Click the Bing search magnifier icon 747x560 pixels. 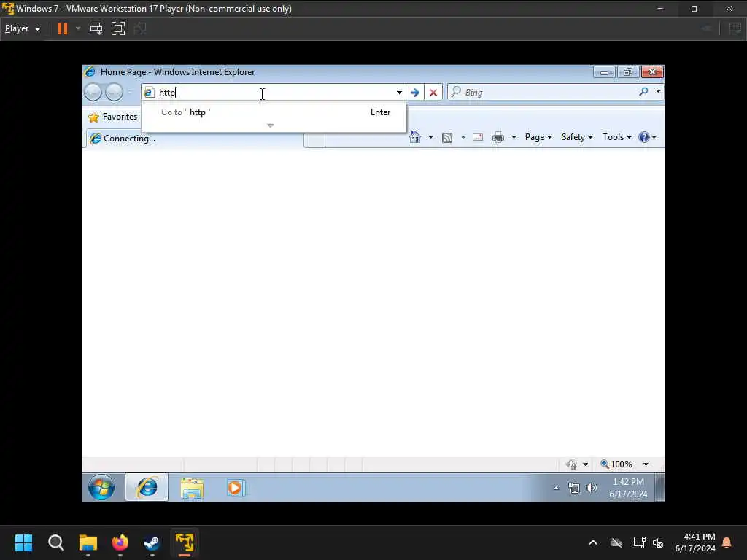[643, 91]
